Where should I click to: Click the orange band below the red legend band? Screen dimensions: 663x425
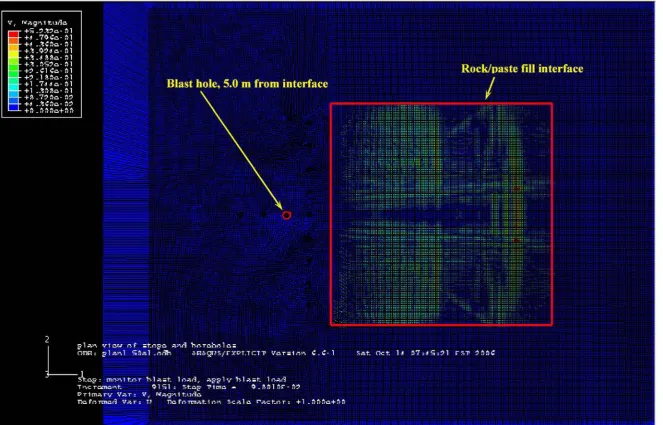14,41
